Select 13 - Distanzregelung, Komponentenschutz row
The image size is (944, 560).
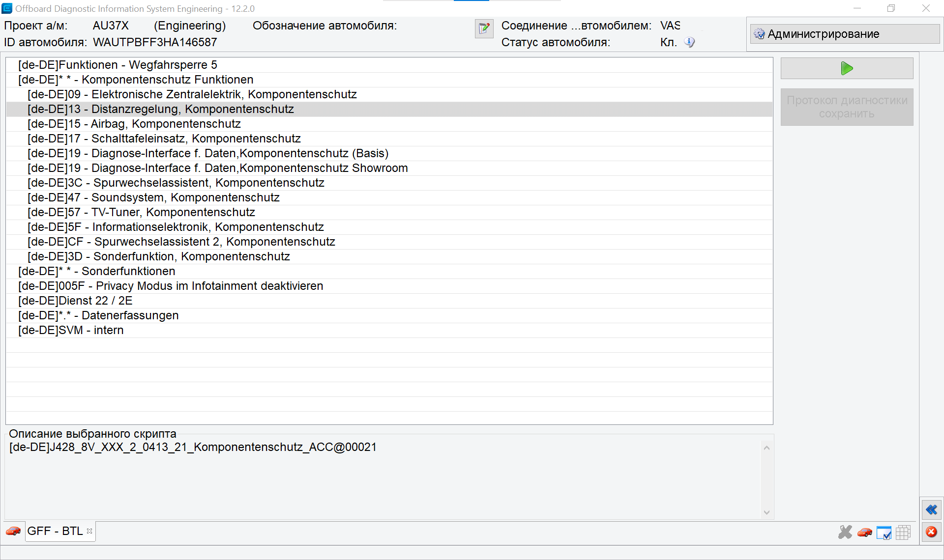(x=389, y=109)
